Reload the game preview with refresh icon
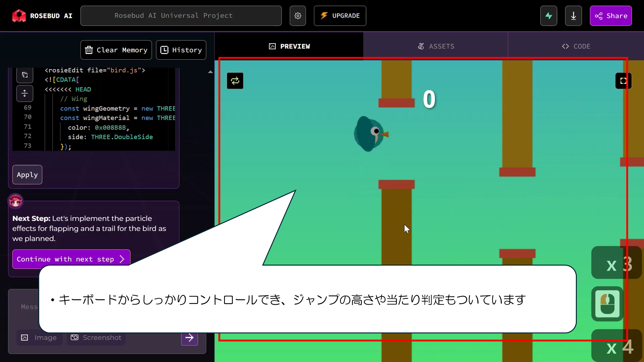 235,81
